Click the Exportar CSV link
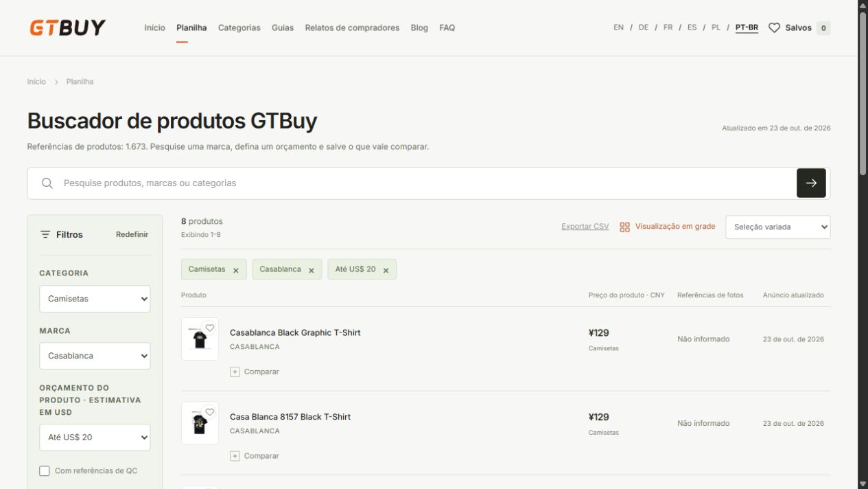Screen dimensions: 868x489 (x=585, y=227)
